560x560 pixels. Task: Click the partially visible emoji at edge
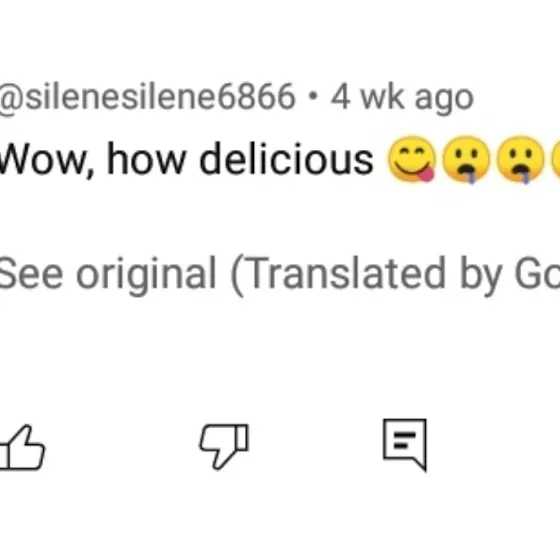tap(556, 159)
